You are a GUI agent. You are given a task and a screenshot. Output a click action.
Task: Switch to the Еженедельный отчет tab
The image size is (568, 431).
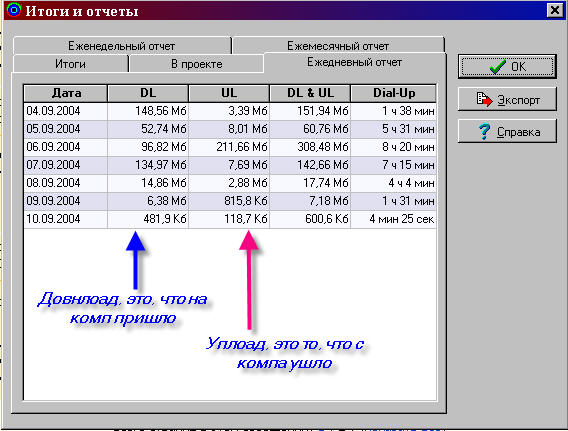[x=122, y=46]
